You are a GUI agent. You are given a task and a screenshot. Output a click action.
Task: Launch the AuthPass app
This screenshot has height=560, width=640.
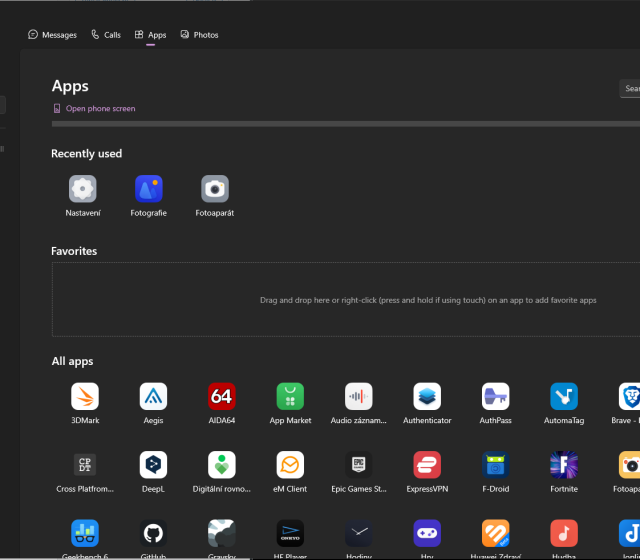[495, 397]
